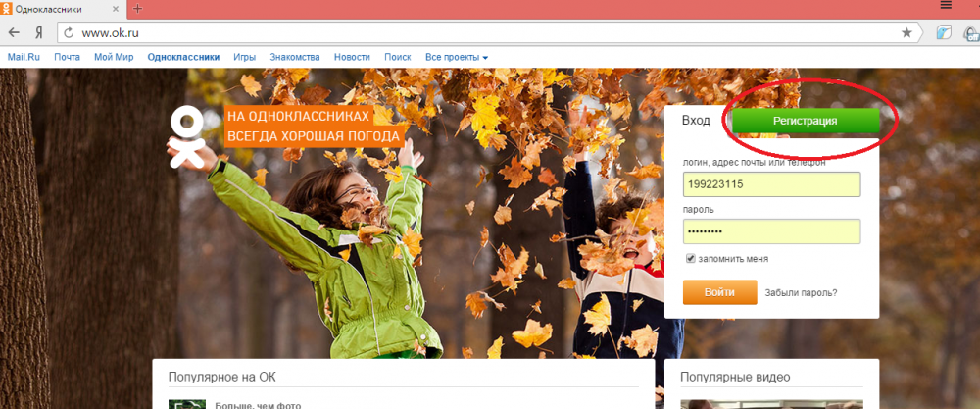
Task: Click the Популярные видео heading
Action: (735, 377)
